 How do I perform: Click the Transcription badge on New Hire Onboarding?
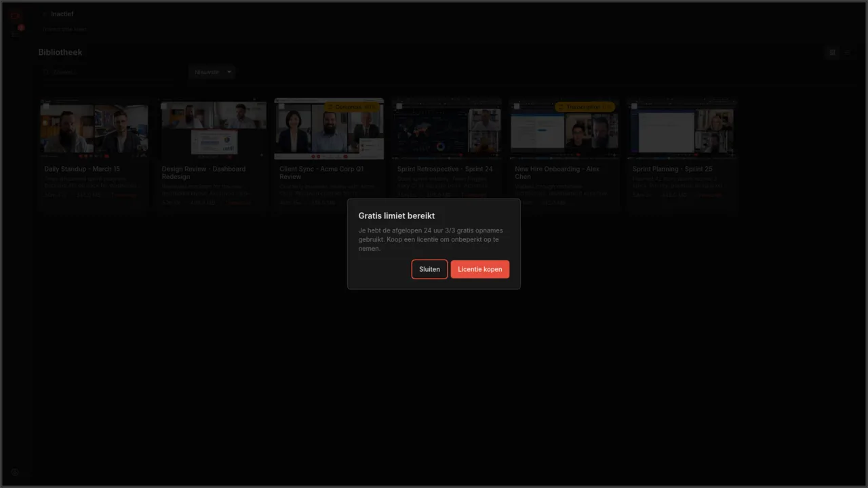point(585,107)
